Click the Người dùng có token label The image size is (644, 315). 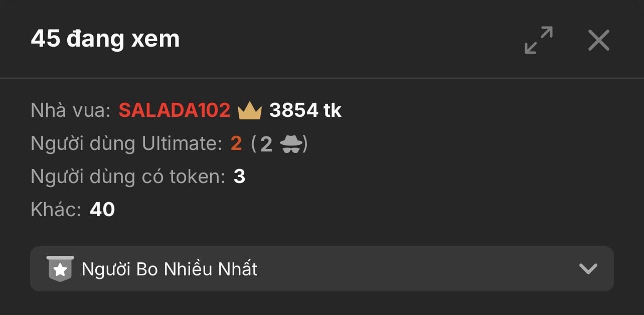tap(128, 177)
